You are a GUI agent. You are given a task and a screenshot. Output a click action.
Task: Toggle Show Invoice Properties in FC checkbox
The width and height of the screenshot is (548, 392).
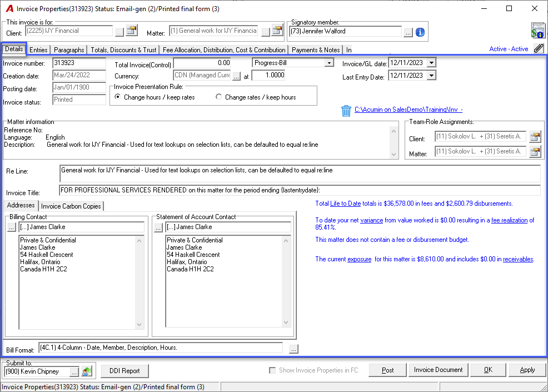272,370
